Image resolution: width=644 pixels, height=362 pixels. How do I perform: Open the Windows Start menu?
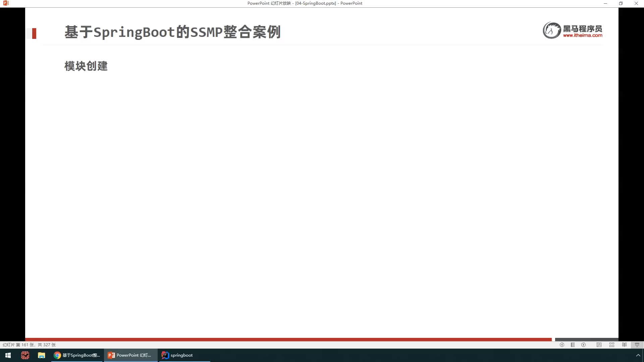point(8,355)
